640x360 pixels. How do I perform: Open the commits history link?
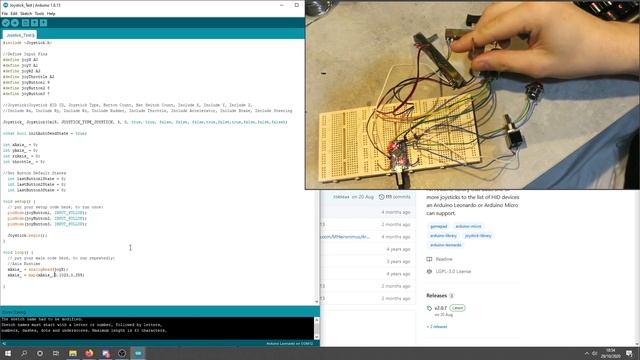click(395, 197)
